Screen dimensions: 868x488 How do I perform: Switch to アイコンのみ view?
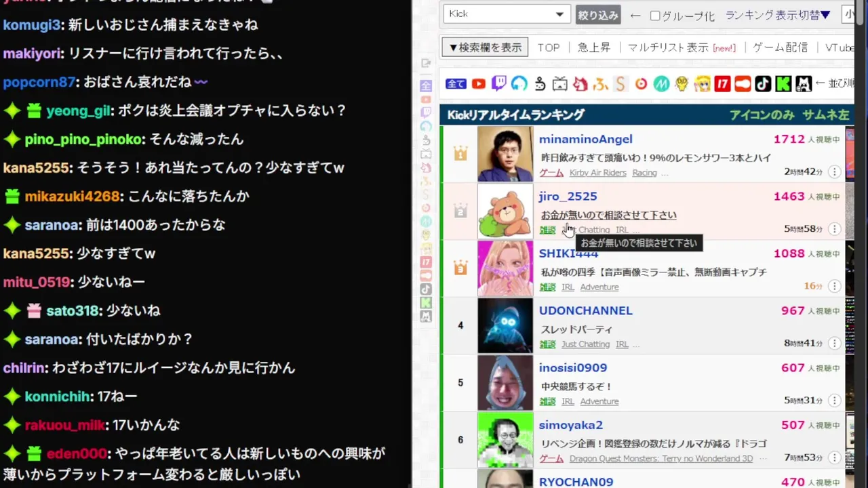click(762, 115)
